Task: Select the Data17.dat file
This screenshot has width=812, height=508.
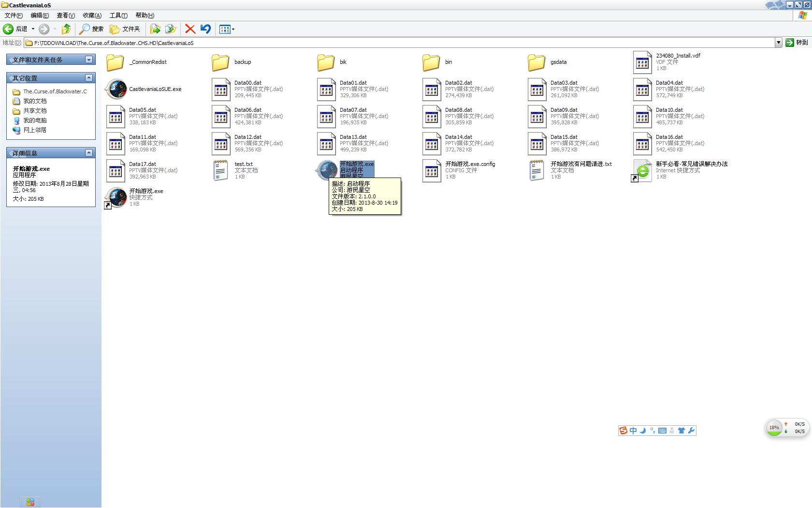Action: [142, 170]
